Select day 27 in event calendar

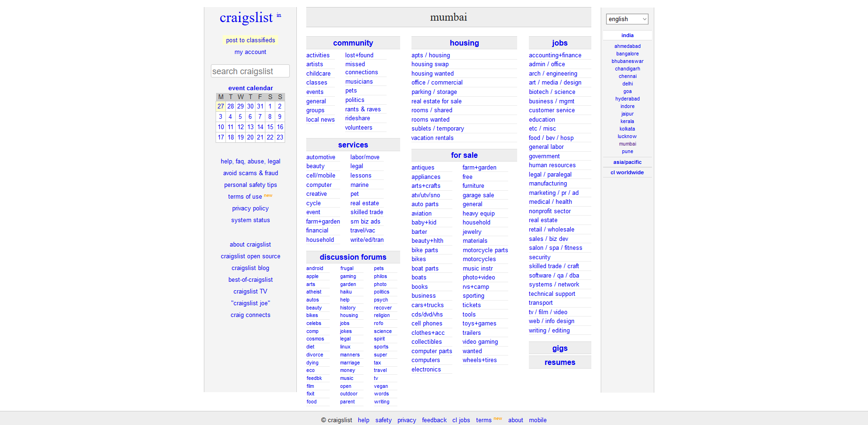[221, 107]
